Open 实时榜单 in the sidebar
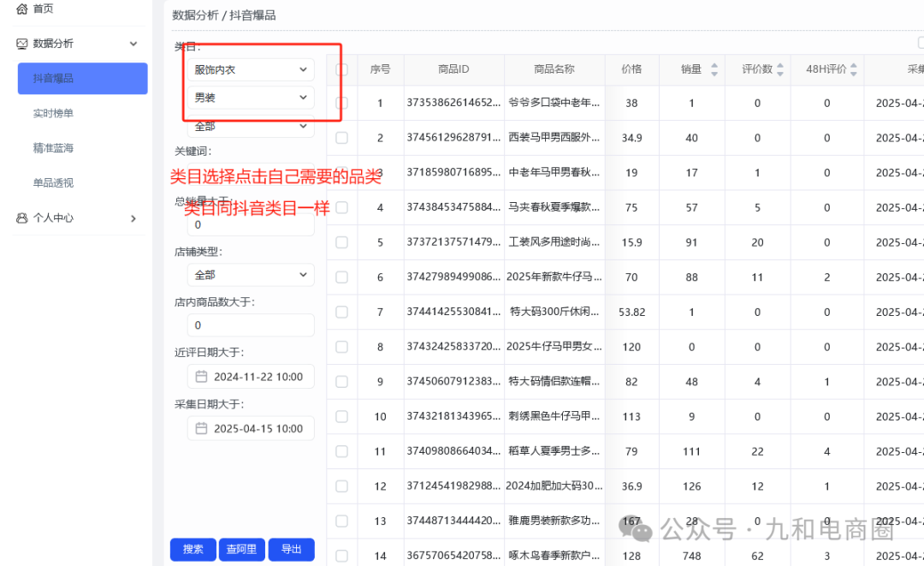Viewport: 924px width, 566px height. [53, 113]
